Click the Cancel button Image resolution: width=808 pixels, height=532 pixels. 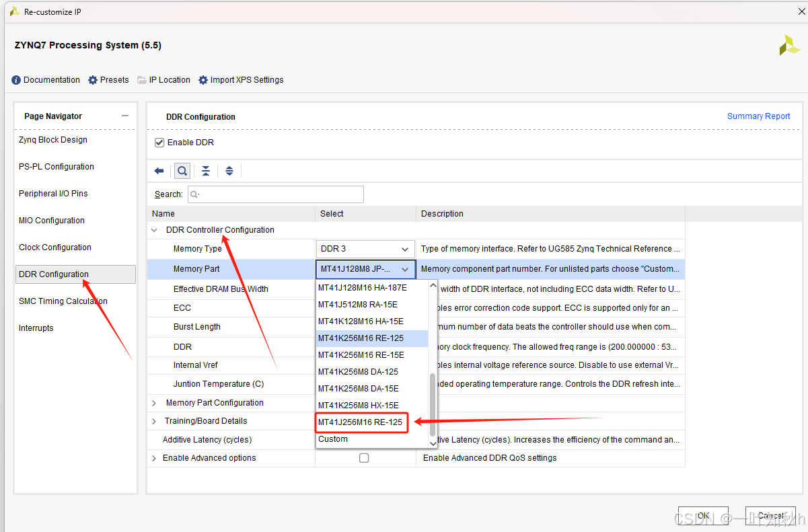[770, 516]
